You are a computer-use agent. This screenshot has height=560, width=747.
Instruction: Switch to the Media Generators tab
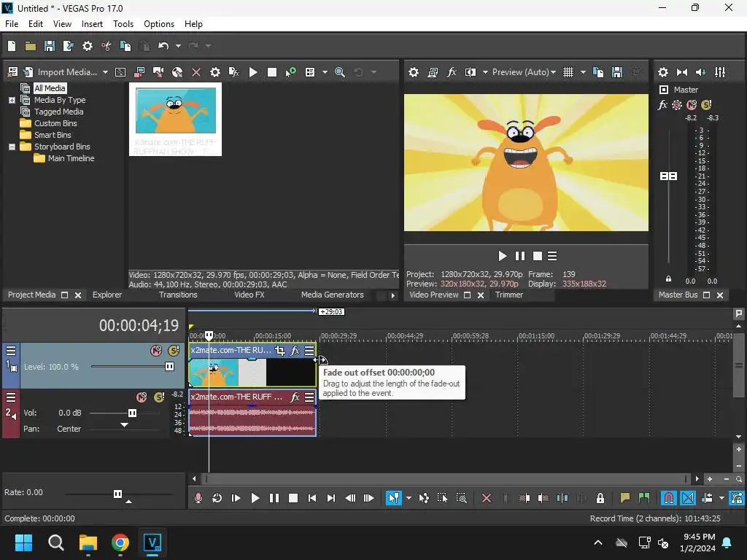[332, 295]
